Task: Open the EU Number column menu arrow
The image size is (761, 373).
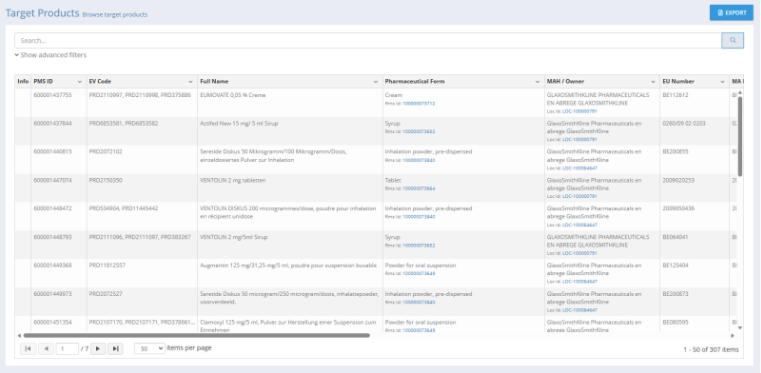Action: (723, 81)
